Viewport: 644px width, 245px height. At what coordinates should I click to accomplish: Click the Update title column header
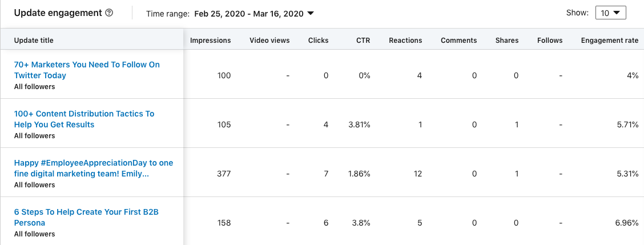coord(34,41)
